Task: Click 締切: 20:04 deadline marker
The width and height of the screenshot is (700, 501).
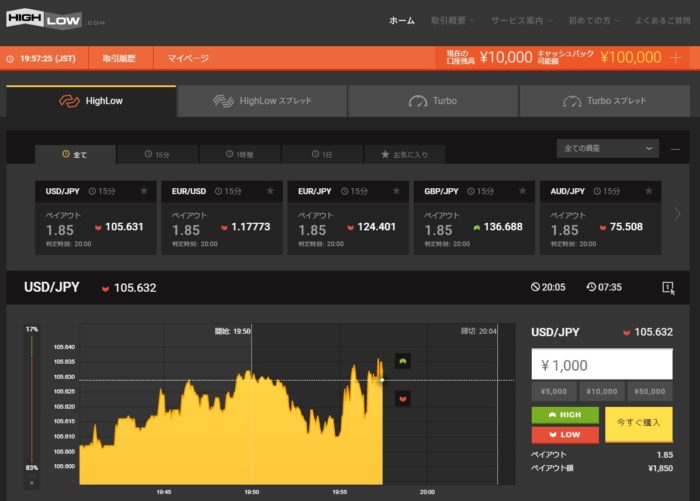Action: 478,331
